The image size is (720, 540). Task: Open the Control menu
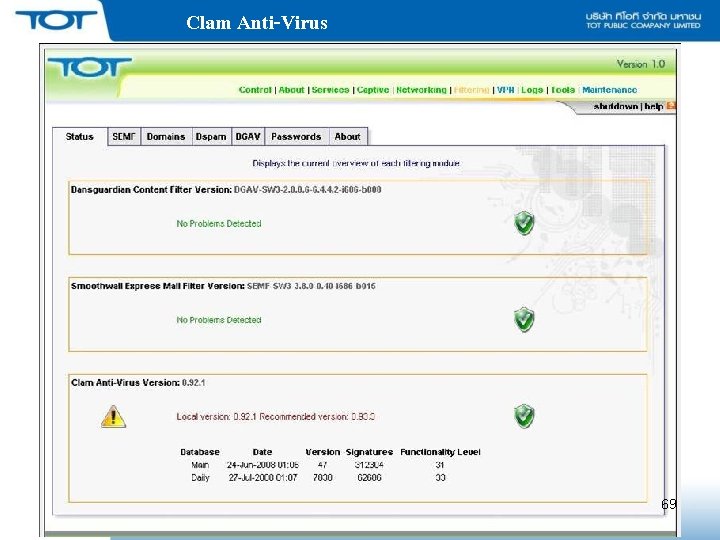(x=255, y=90)
